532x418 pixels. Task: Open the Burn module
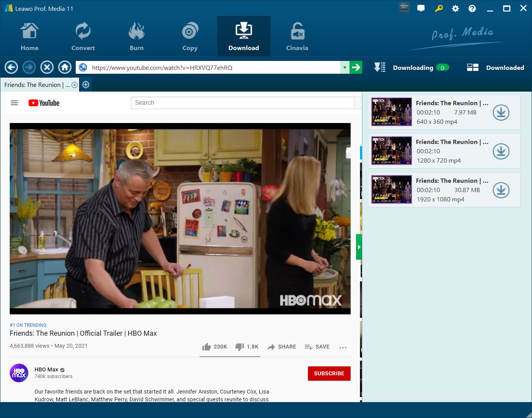coord(136,37)
